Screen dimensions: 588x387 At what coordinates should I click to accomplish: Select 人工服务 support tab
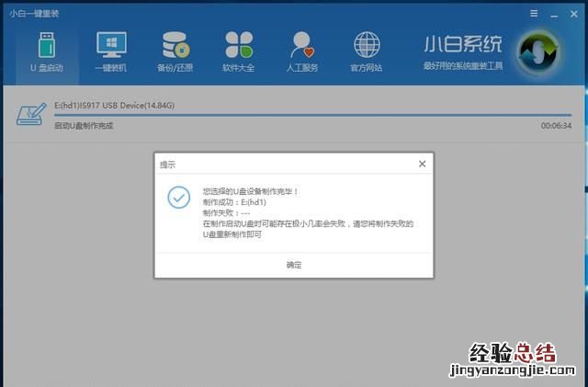[302, 52]
